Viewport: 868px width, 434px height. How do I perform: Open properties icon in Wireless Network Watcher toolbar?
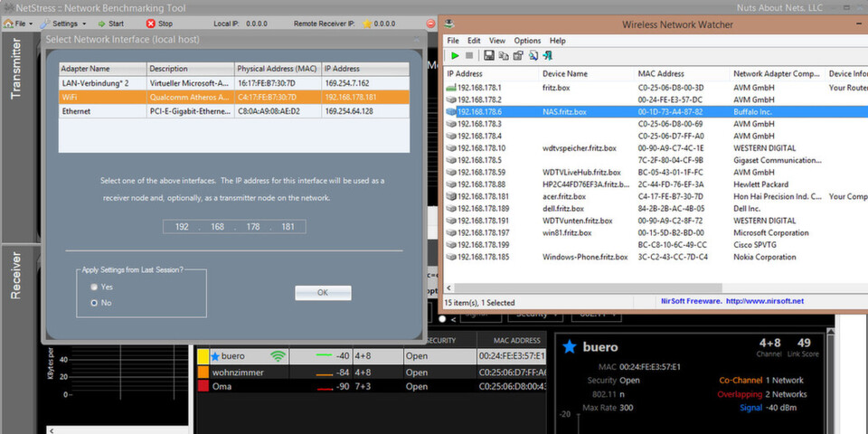pyautogui.click(x=518, y=55)
